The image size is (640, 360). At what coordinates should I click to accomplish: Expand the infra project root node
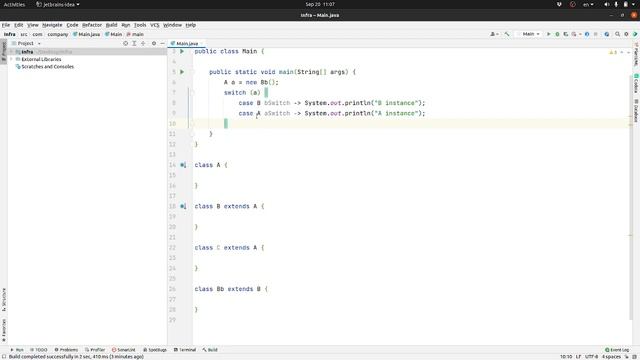tap(11, 52)
